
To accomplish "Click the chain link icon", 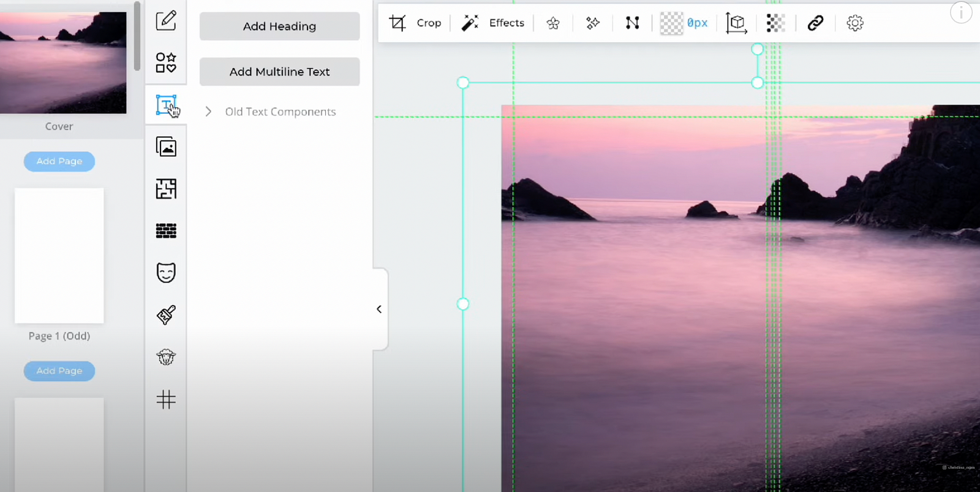I will (x=815, y=23).
